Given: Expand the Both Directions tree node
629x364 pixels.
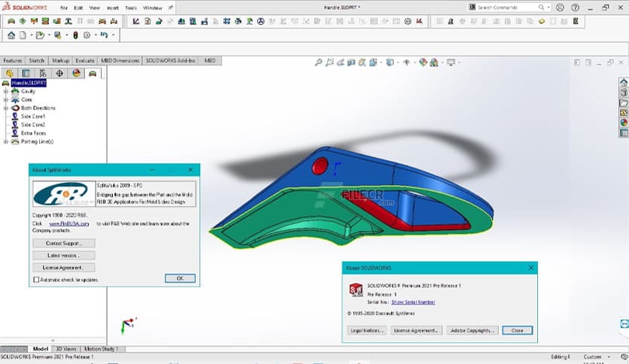Looking at the screenshot, I should [x=5, y=108].
